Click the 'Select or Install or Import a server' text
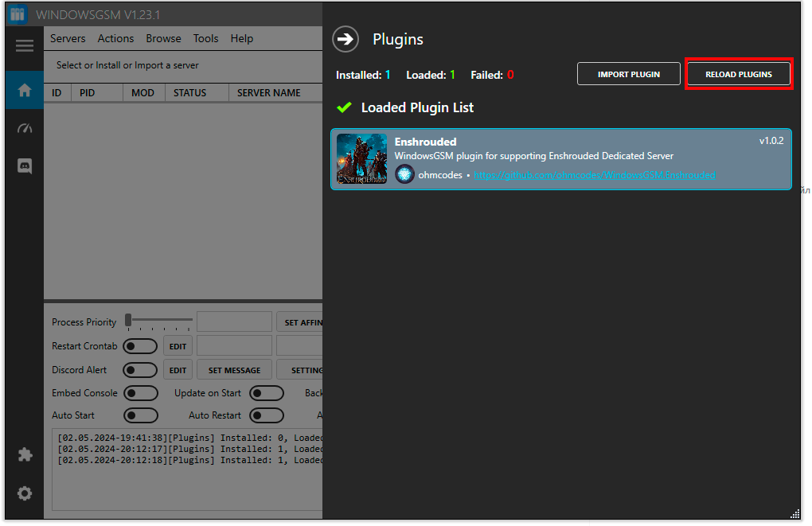Viewport: 812px width, 526px height. coord(127,65)
